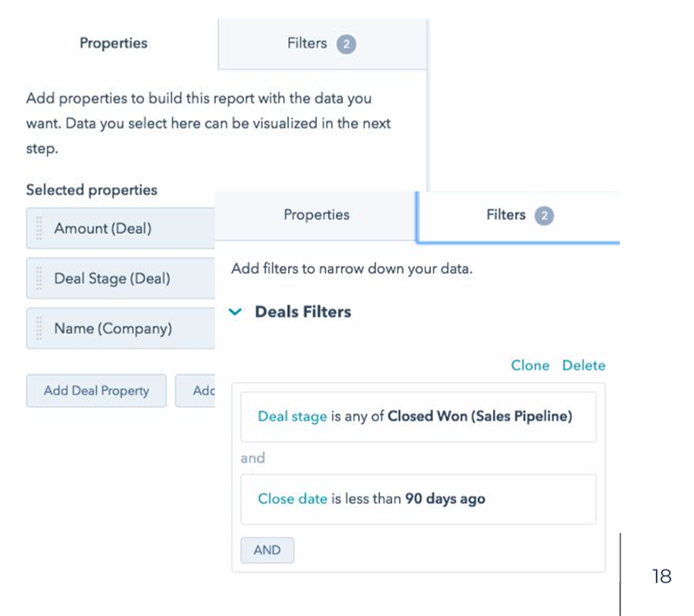The image size is (694, 616).
Task: Click the Delete link to remove filters
Action: (x=583, y=366)
